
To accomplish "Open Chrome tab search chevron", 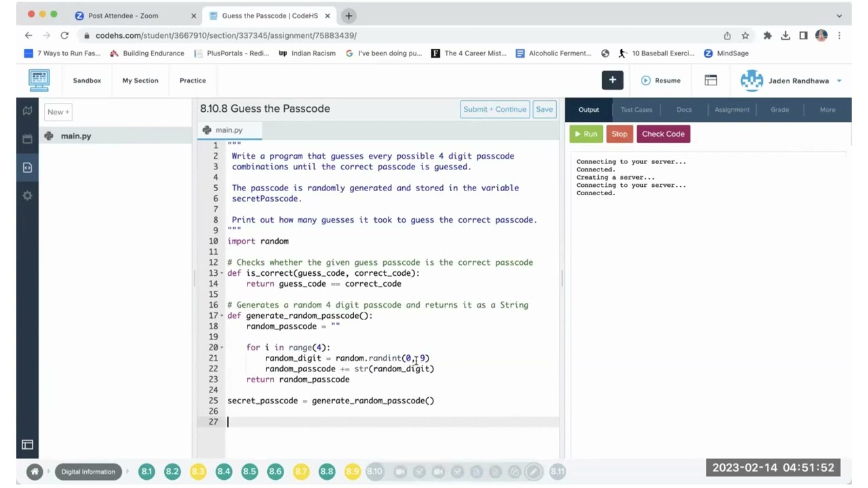I will click(x=839, y=16).
